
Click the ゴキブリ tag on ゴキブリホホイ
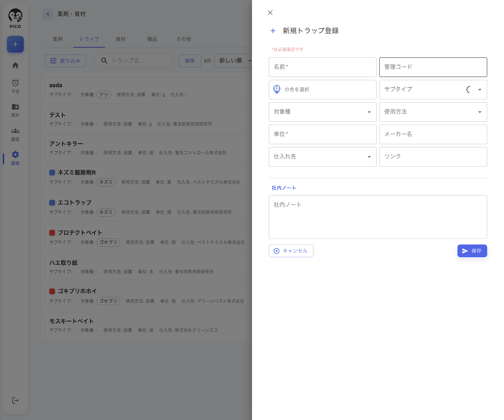[108, 301]
